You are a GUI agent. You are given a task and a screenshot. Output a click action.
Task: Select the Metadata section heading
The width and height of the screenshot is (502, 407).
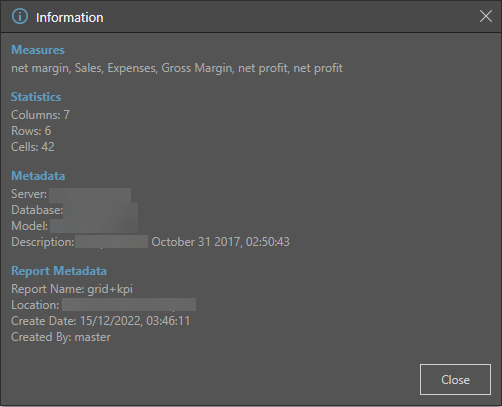pyautogui.click(x=38, y=176)
